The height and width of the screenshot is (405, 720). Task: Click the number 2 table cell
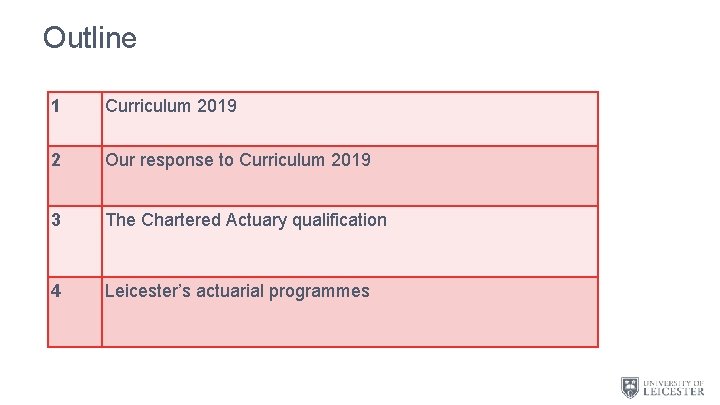pos(75,176)
